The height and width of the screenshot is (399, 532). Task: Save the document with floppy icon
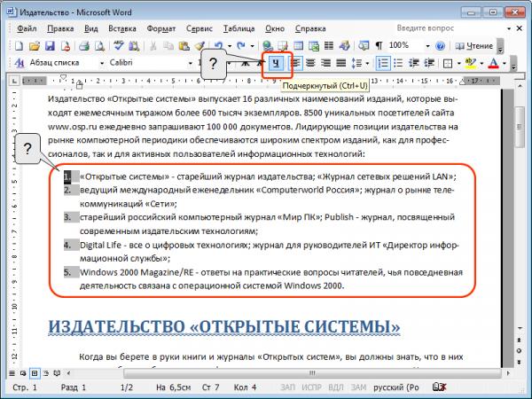point(50,46)
